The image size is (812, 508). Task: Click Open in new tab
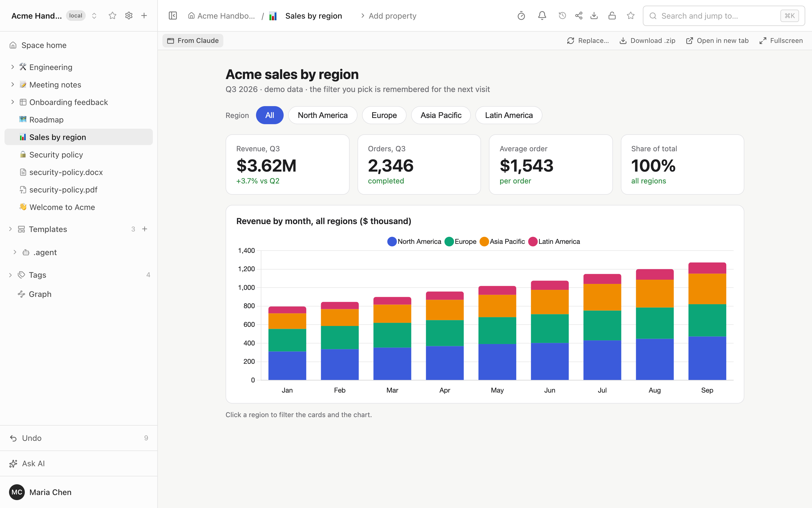pyautogui.click(x=717, y=41)
